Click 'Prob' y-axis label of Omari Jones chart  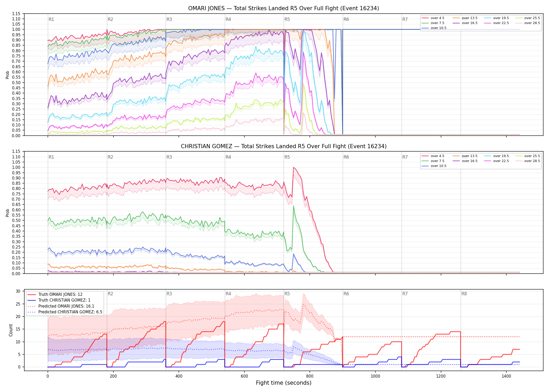click(x=8, y=75)
